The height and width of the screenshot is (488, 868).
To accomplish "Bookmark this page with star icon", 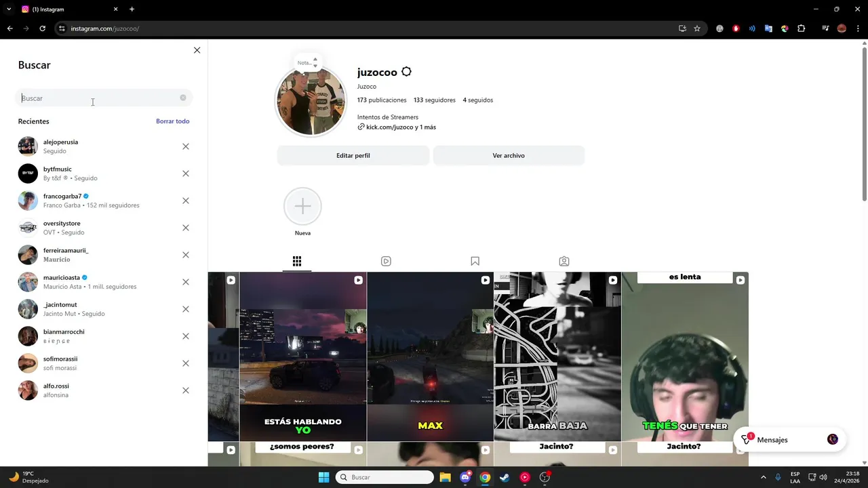I will [697, 28].
